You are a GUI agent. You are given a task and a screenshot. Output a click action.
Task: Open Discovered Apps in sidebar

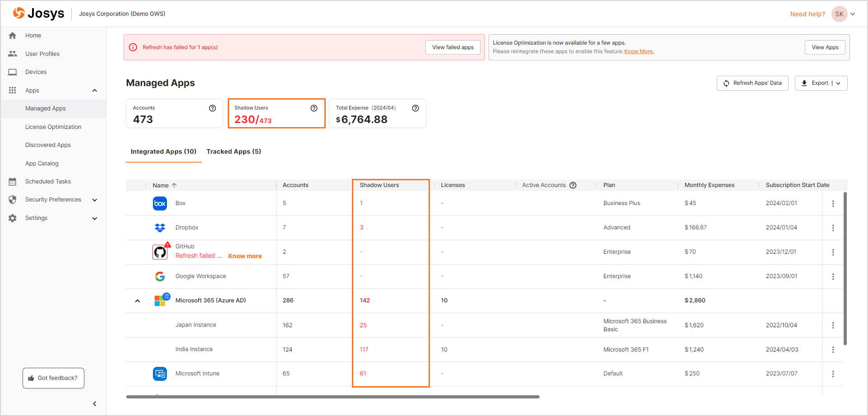[x=53, y=145]
